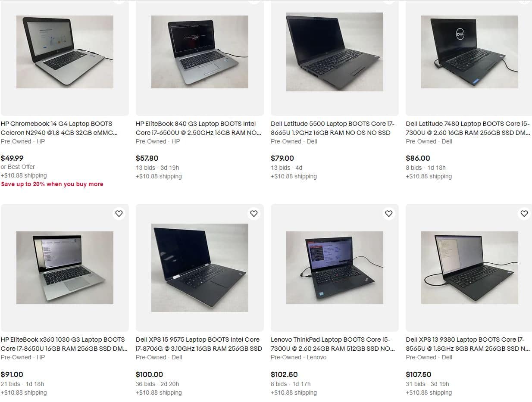Open HP EliteBook 840 G3 title link

199,128
